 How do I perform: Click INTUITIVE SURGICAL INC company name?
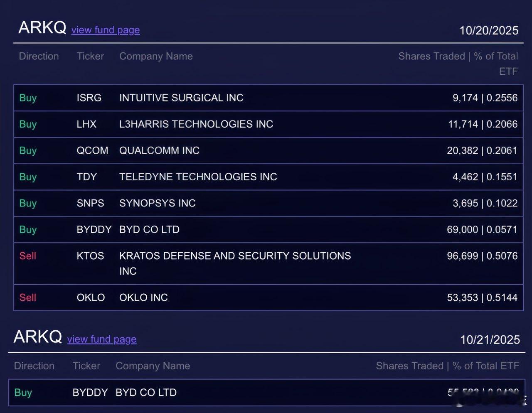coord(181,98)
